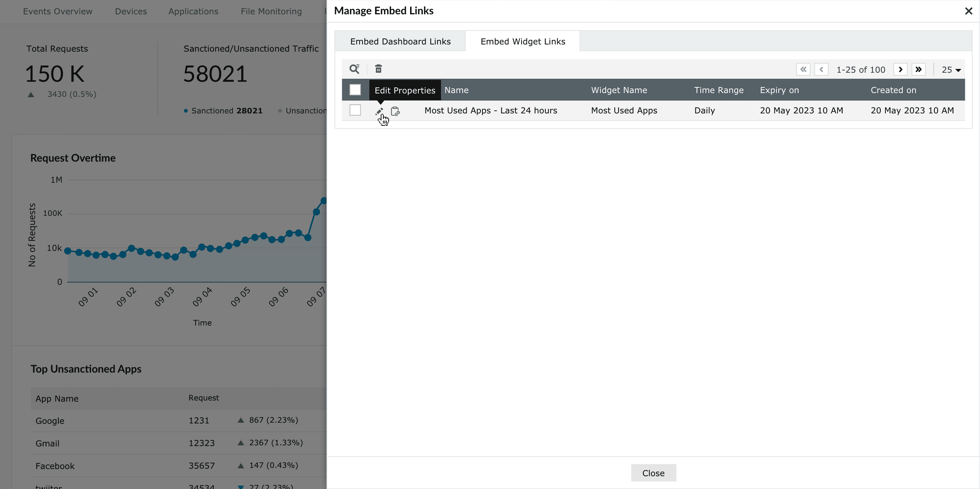Viewport: 980px width, 489px height.
Task: Open the page size dropdown showing 25
Action: (x=950, y=70)
